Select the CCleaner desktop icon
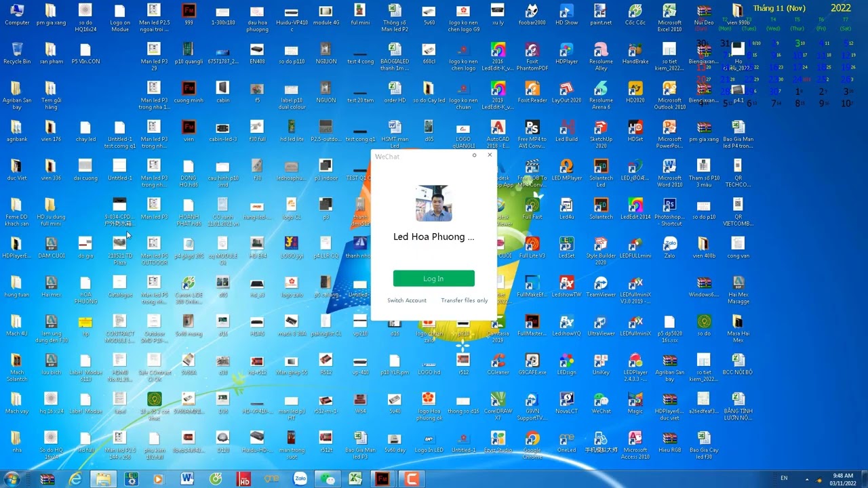The image size is (868, 488). click(498, 364)
